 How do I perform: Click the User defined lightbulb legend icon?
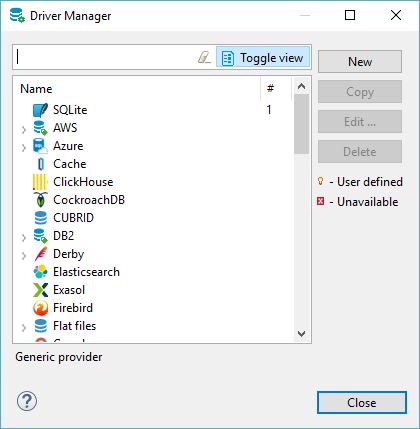tap(320, 181)
